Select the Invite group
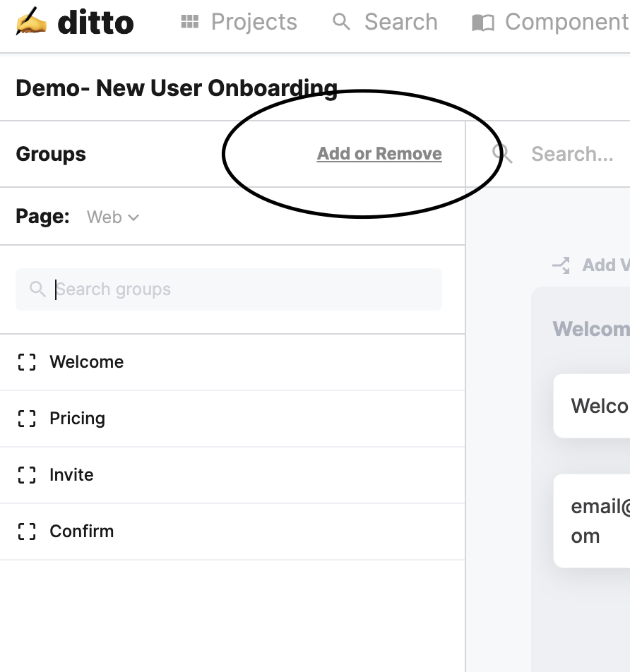 [232, 475]
